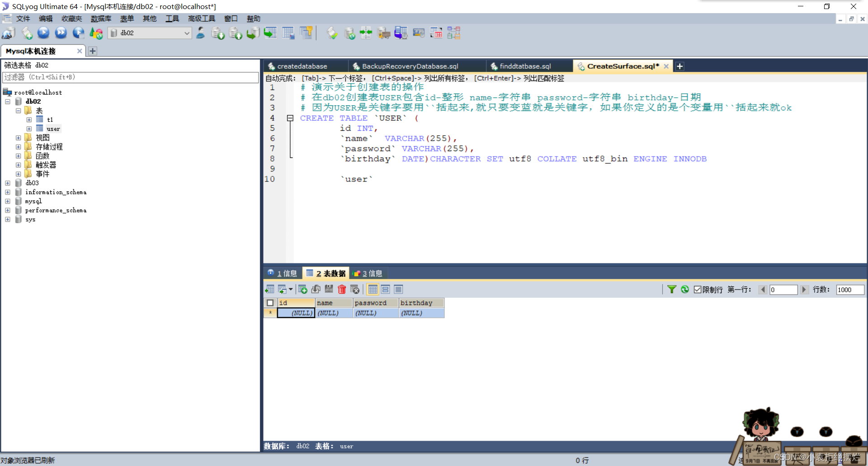The width and height of the screenshot is (868, 466).
Task: Click the next page arrow for first row
Action: (804, 290)
